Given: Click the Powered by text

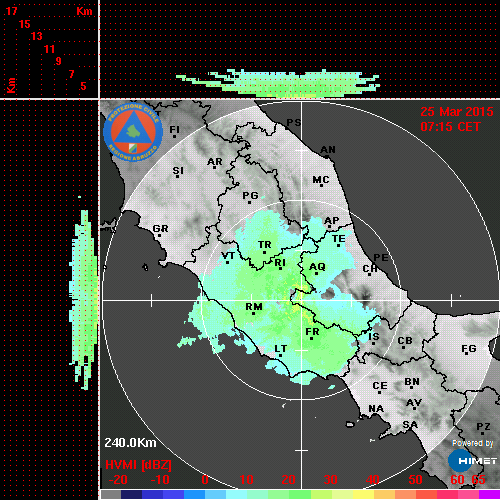Looking at the screenshot, I should pyautogui.click(x=473, y=443).
